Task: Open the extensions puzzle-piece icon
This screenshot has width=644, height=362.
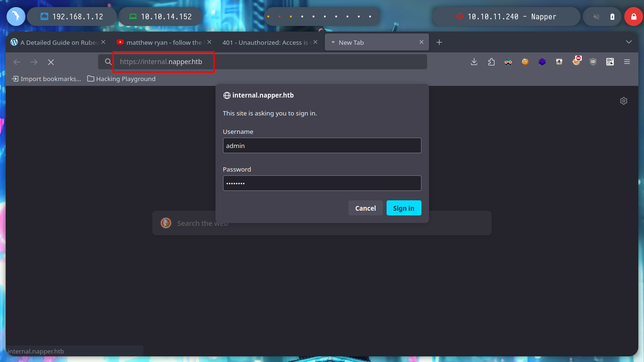Action: pos(491,62)
